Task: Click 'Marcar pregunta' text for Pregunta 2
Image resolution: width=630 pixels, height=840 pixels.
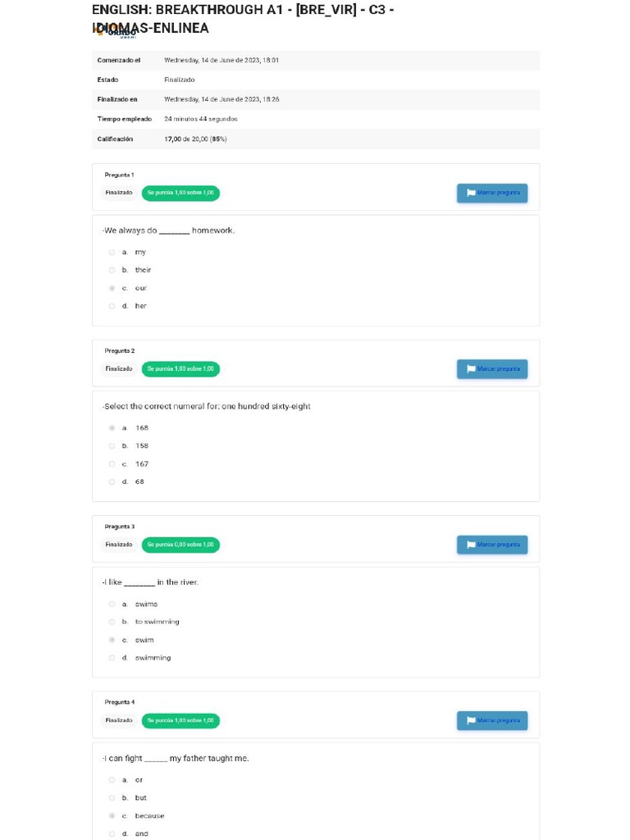Action: pyautogui.click(x=499, y=369)
